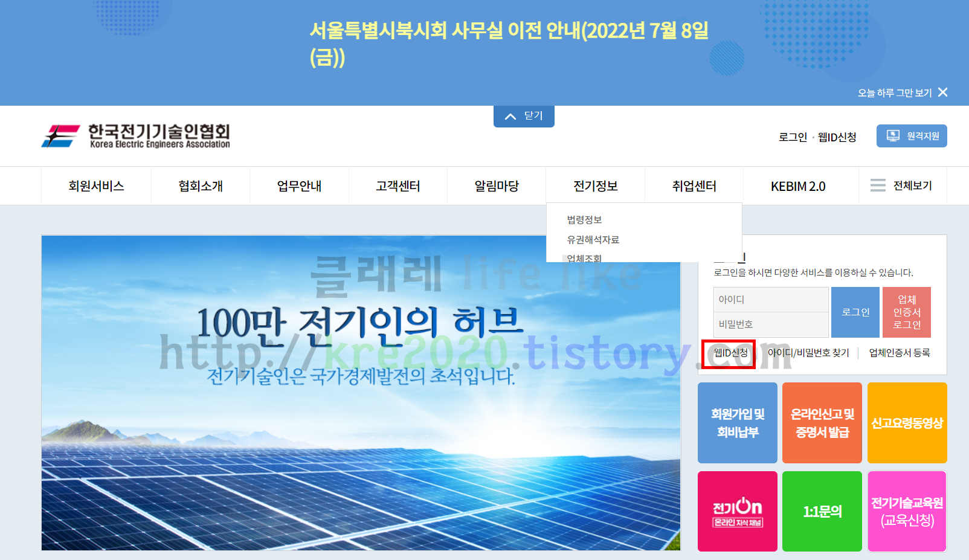Viewport: 969px width, 560px height.
Task: Open the '알림마당' menu
Action: coord(497,186)
